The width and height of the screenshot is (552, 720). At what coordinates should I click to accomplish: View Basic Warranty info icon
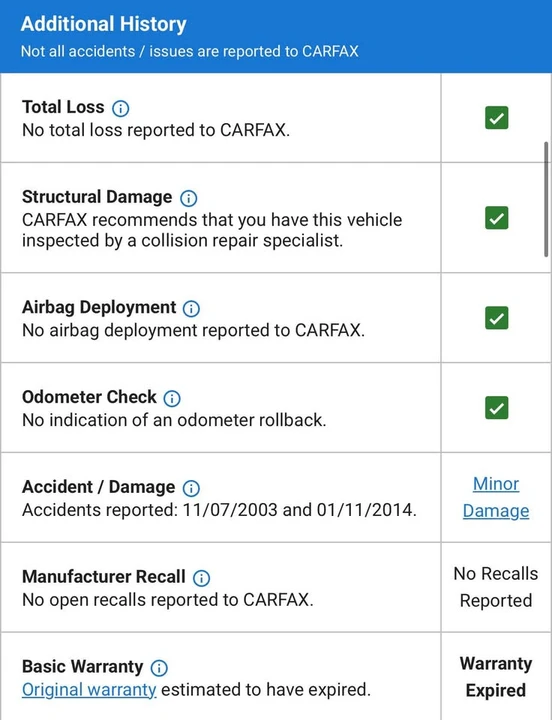pos(159,668)
